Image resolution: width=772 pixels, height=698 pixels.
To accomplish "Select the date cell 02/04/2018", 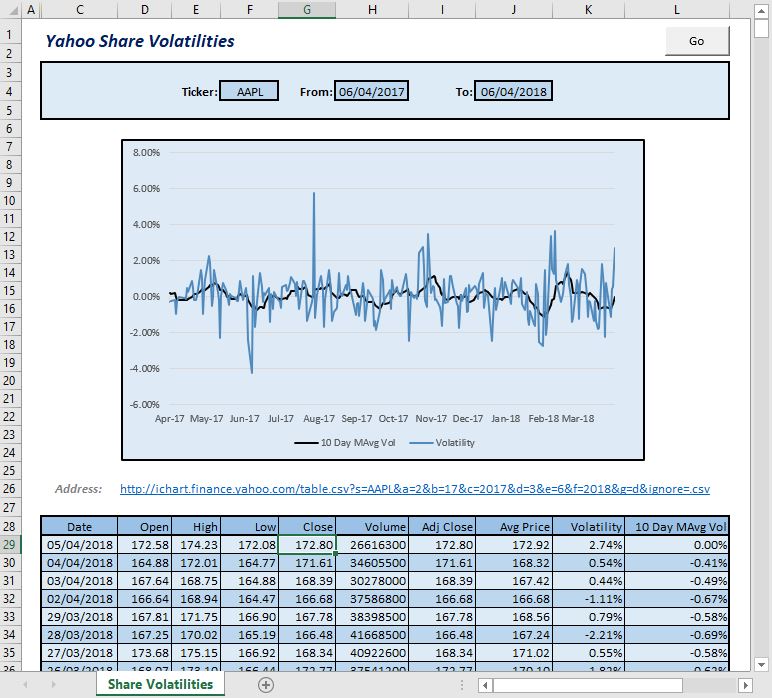I will 79,599.
